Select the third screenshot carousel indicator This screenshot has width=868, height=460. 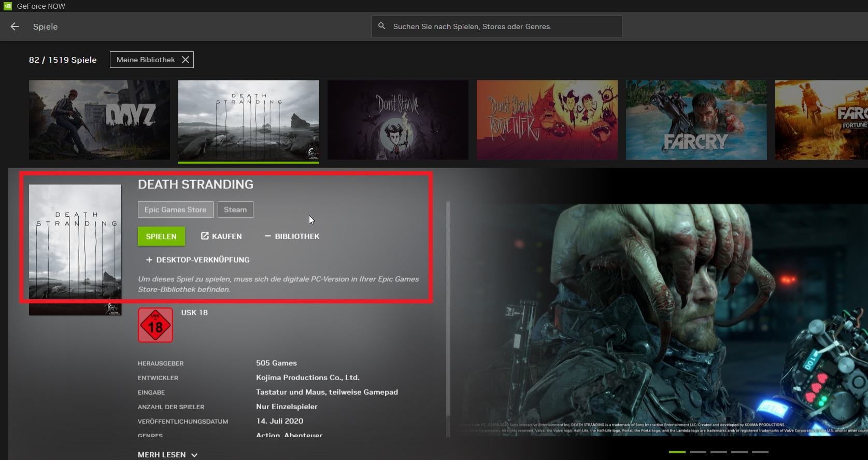coord(718,452)
